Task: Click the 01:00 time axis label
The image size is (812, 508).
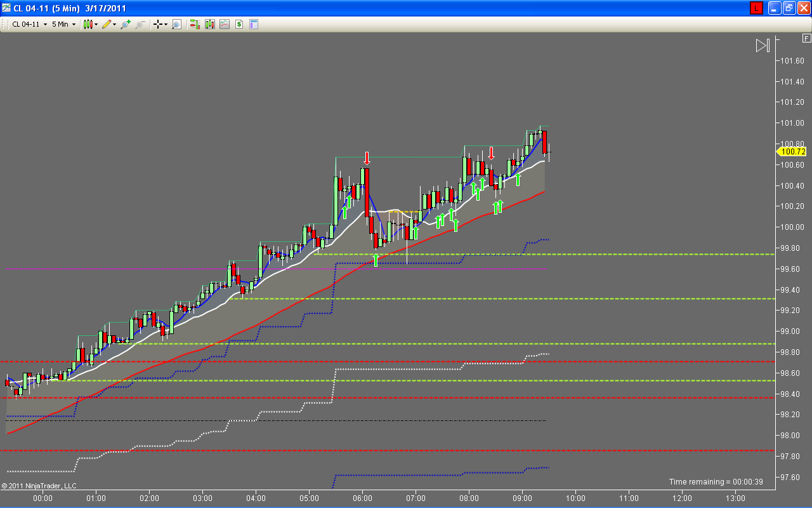Action: point(96,498)
